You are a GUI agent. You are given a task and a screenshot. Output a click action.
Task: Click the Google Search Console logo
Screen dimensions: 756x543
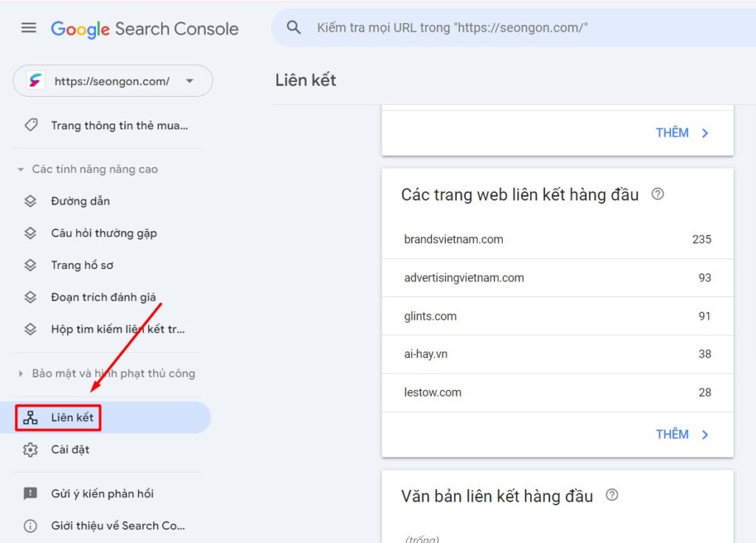click(144, 29)
